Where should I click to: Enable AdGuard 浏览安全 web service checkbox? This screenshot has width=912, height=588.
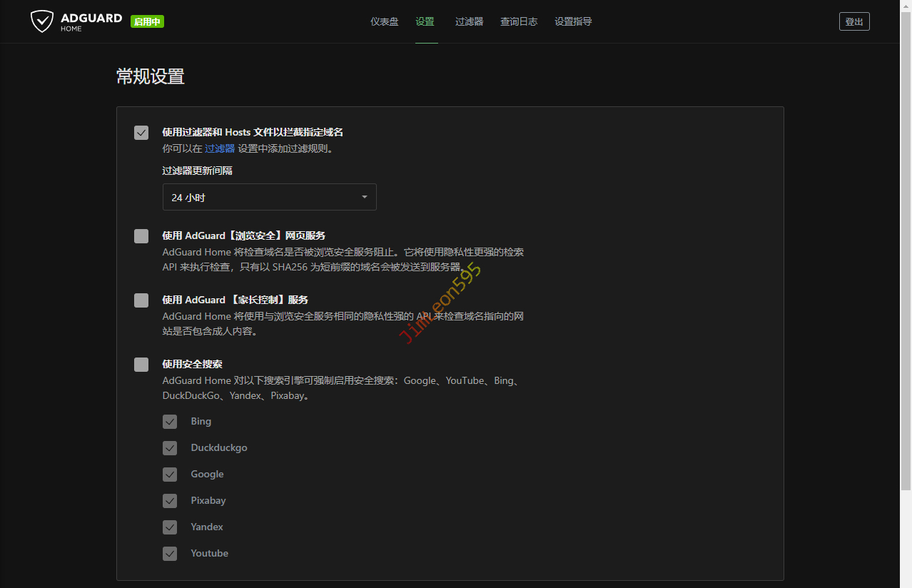coord(141,236)
